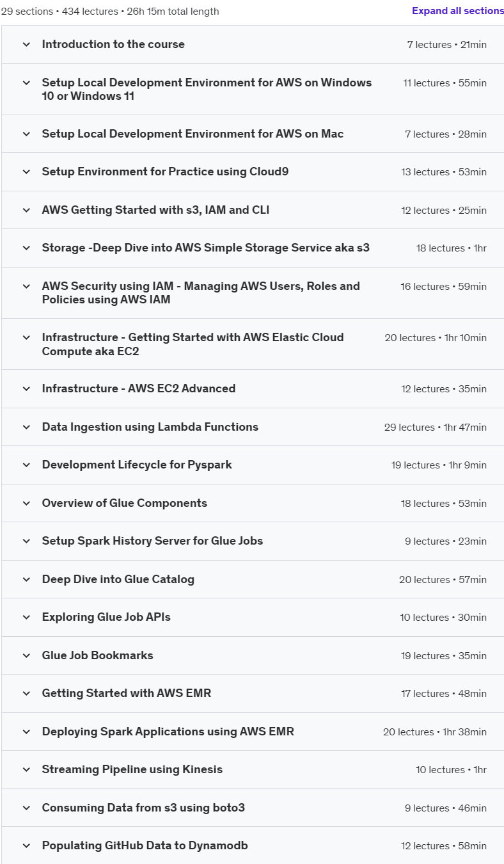Click '10 lectures • 30min' duration text
Image resolution: width=504 pixels, height=864 pixels.
445,618
